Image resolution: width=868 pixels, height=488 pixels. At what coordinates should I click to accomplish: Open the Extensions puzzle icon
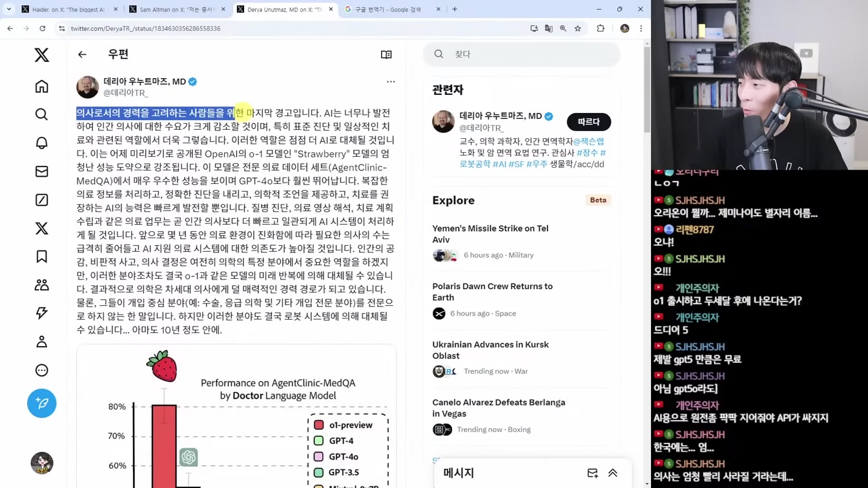click(601, 28)
